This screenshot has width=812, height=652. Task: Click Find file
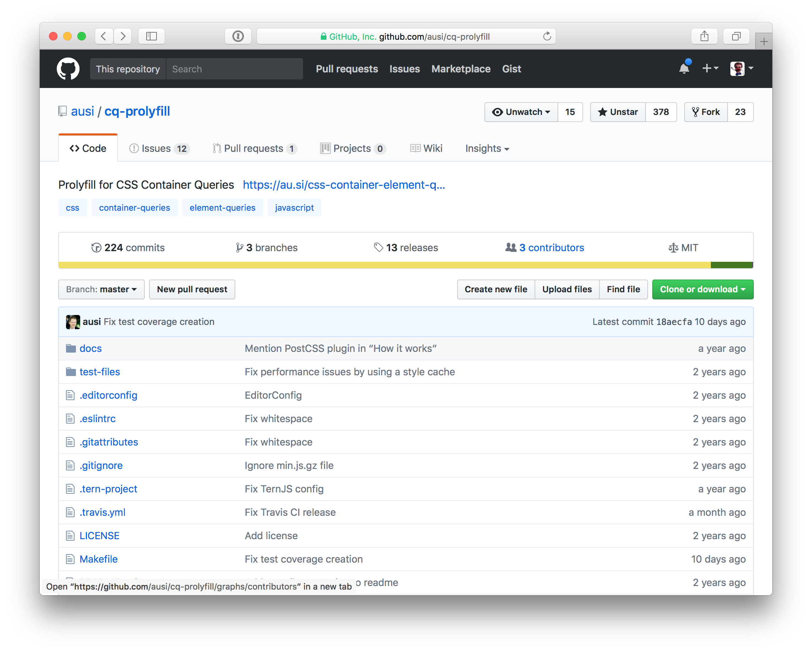point(623,289)
